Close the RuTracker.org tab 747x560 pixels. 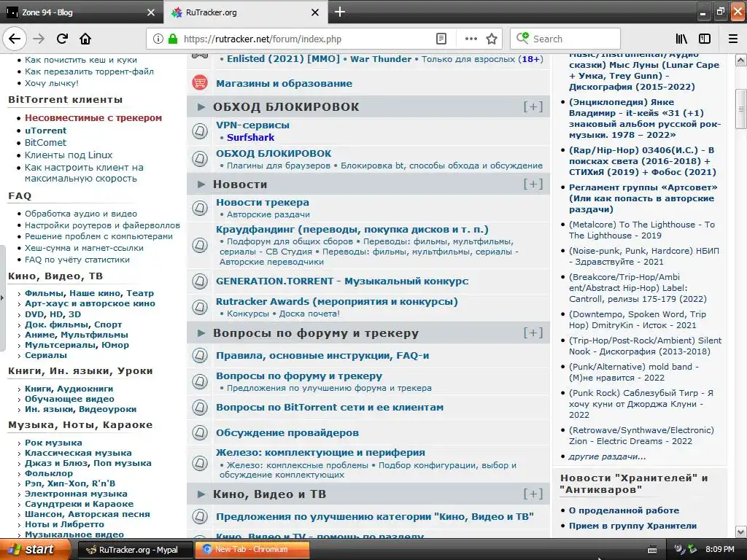(x=315, y=12)
